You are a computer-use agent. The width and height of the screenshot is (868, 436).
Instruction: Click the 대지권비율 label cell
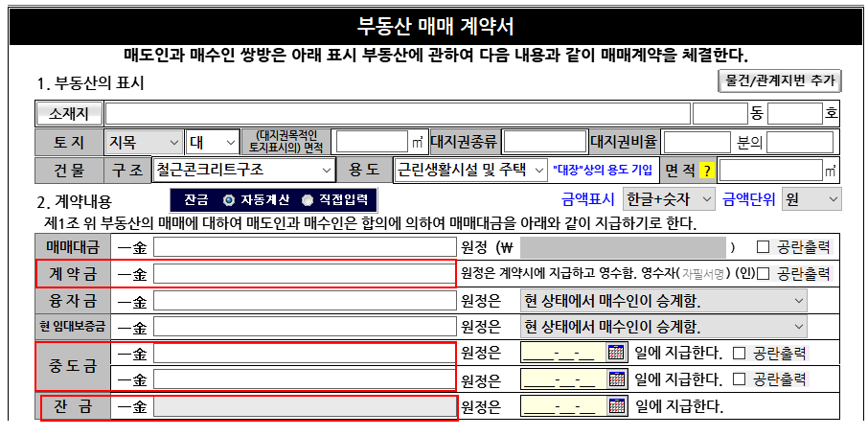point(624,143)
